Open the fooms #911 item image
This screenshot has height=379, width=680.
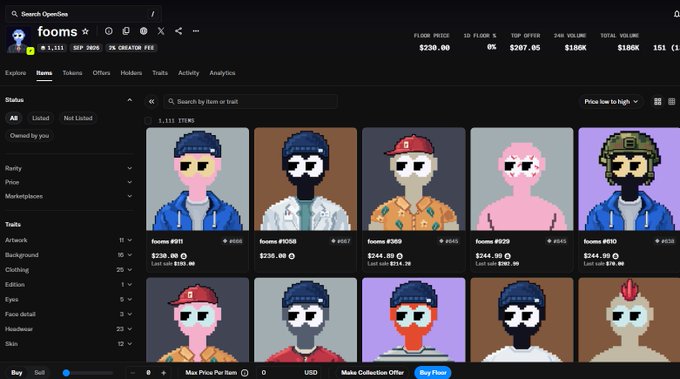pos(198,179)
